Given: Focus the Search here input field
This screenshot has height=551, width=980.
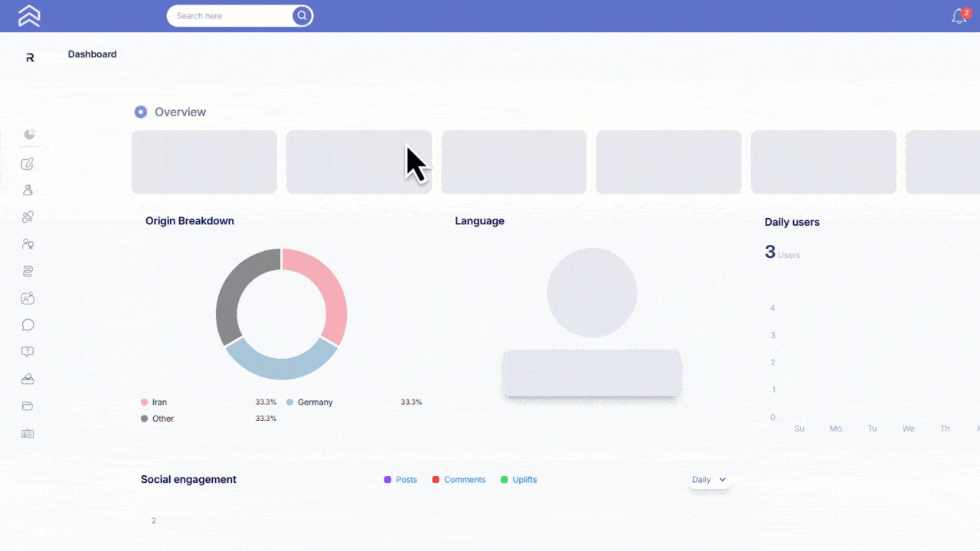Looking at the screenshot, I should click(230, 16).
